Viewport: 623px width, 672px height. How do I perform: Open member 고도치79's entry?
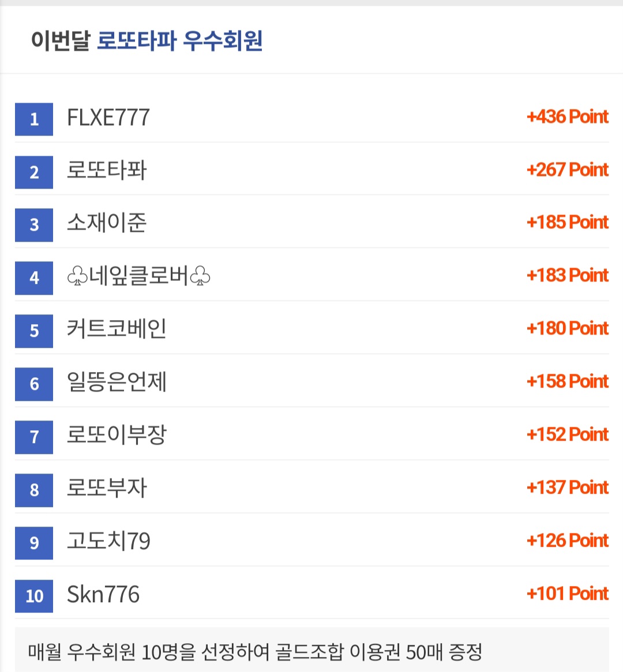coord(109,541)
